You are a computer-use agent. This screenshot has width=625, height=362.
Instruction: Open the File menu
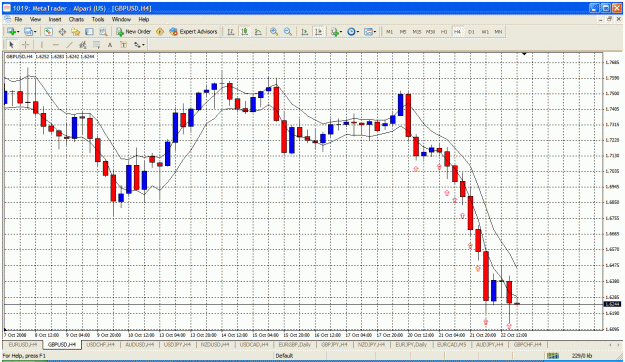click(x=18, y=19)
